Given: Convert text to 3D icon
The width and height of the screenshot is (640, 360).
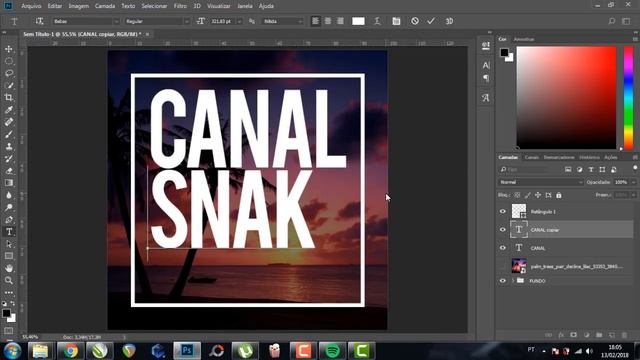Looking at the screenshot, I should click(449, 21).
